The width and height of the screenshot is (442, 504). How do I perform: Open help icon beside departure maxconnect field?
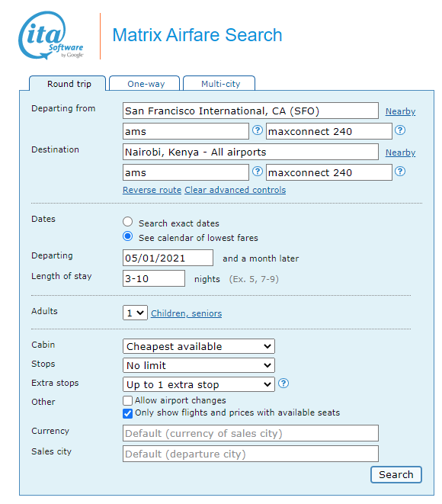tap(400, 130)
